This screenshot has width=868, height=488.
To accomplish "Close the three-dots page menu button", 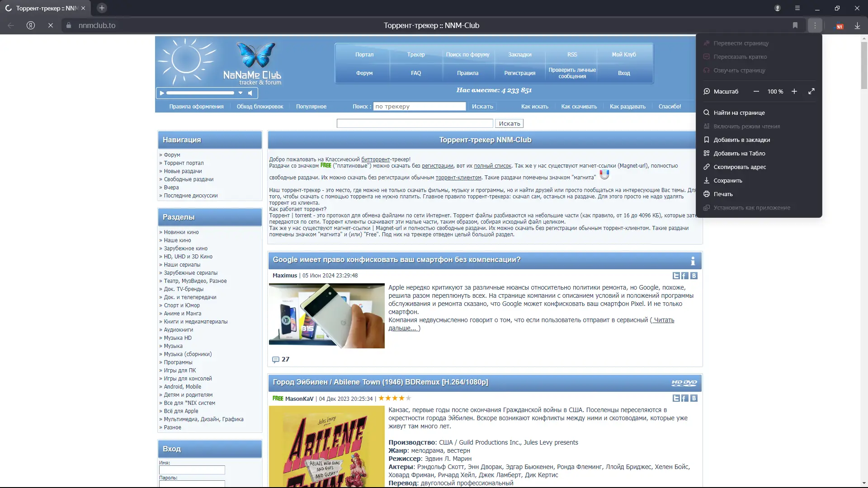I will [815, 26].
